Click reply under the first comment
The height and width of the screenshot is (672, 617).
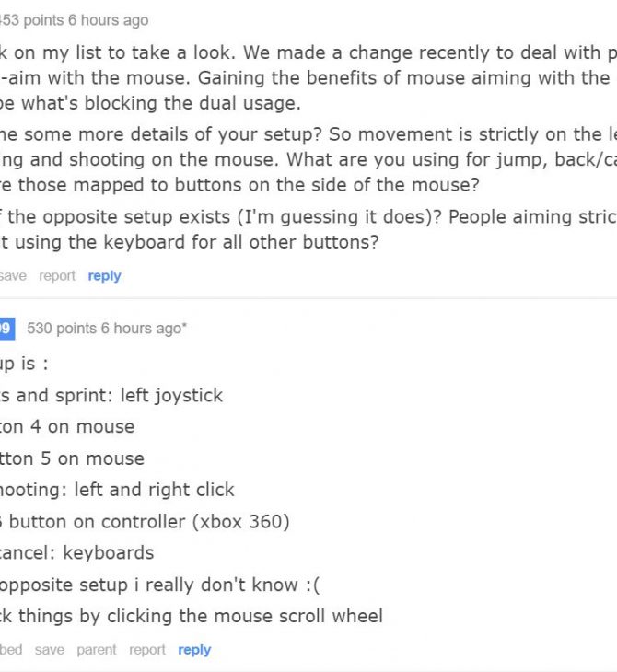pos(104,276)
